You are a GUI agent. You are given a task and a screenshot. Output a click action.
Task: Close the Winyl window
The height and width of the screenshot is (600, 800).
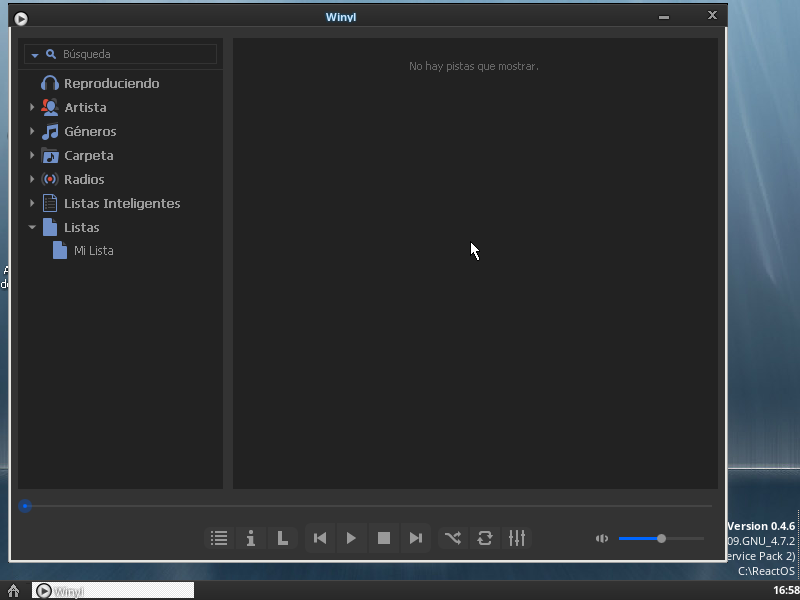pyautogui.click(x=712, y=15)
